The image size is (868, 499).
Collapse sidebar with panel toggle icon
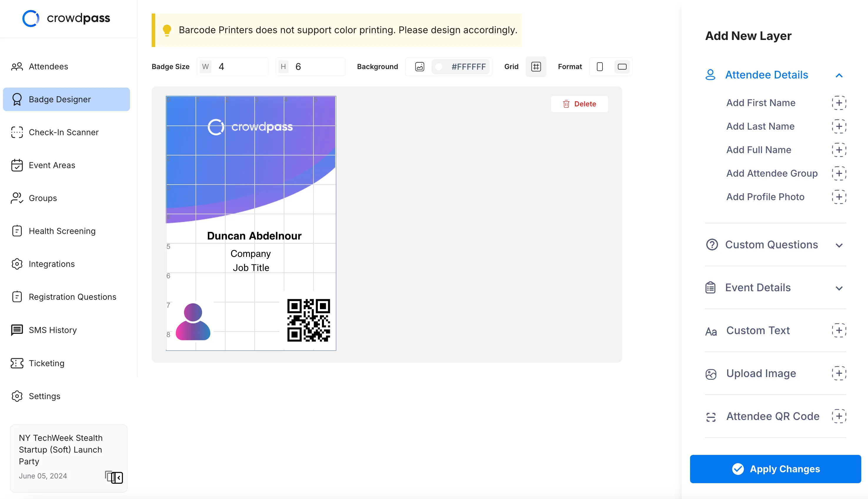pos(117,478)
